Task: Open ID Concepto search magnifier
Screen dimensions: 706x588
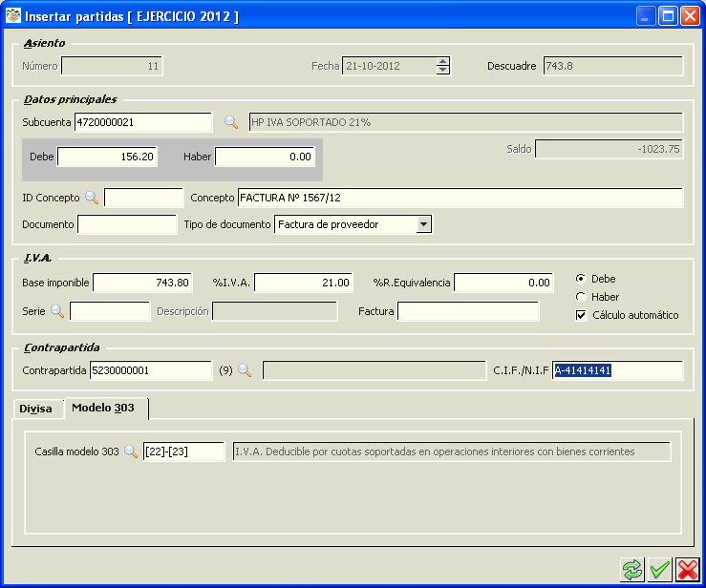Action: coord(92,198)
